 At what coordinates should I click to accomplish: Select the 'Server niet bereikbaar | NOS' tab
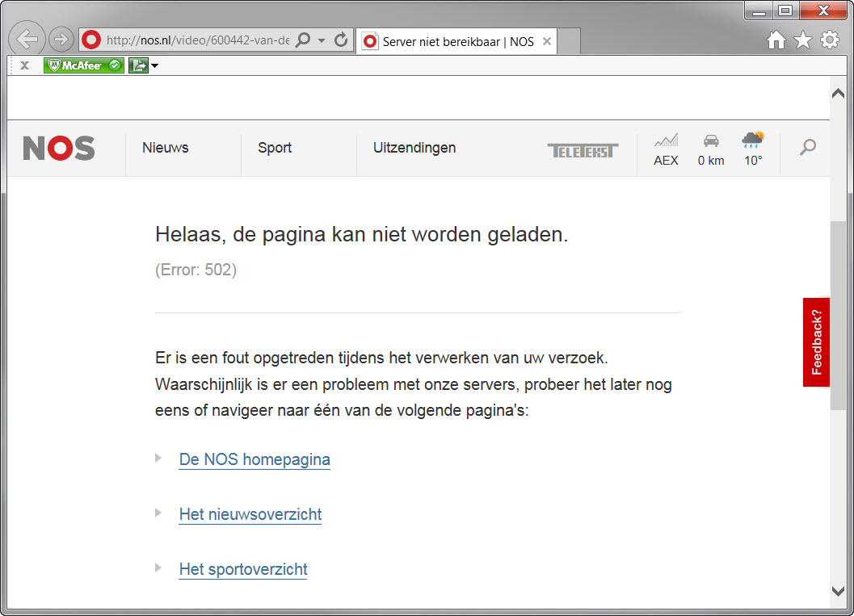(x=456, y=42)
